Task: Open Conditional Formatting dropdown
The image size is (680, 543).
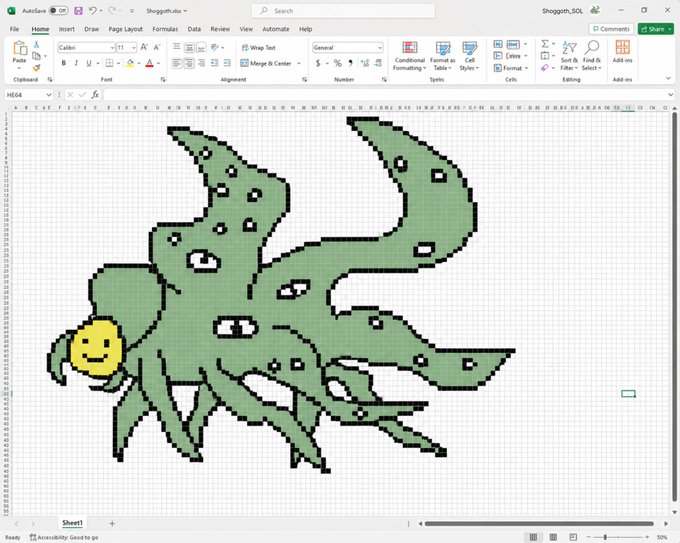Action: [x=409, y=56]
